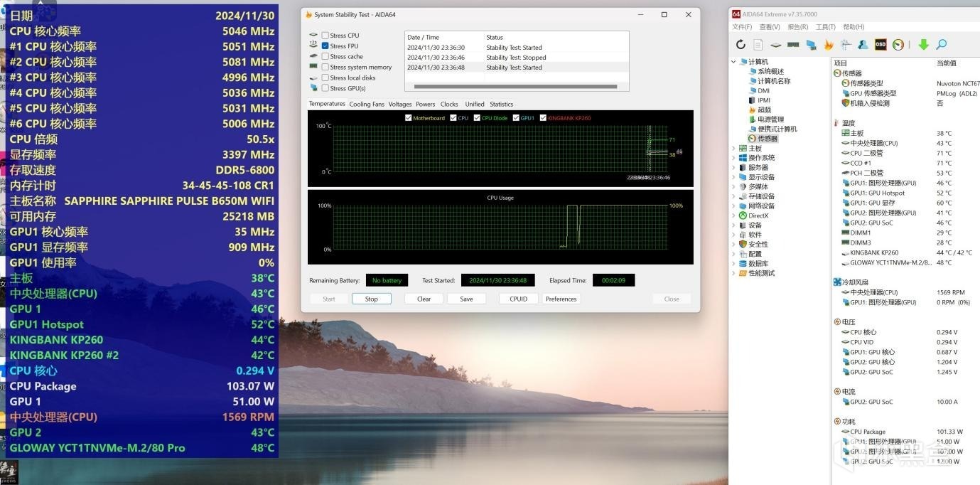980x485 pixels.
Task: Click the Refresh toolbar icon in AIDA64 Extreme
Action: point(741,45)
